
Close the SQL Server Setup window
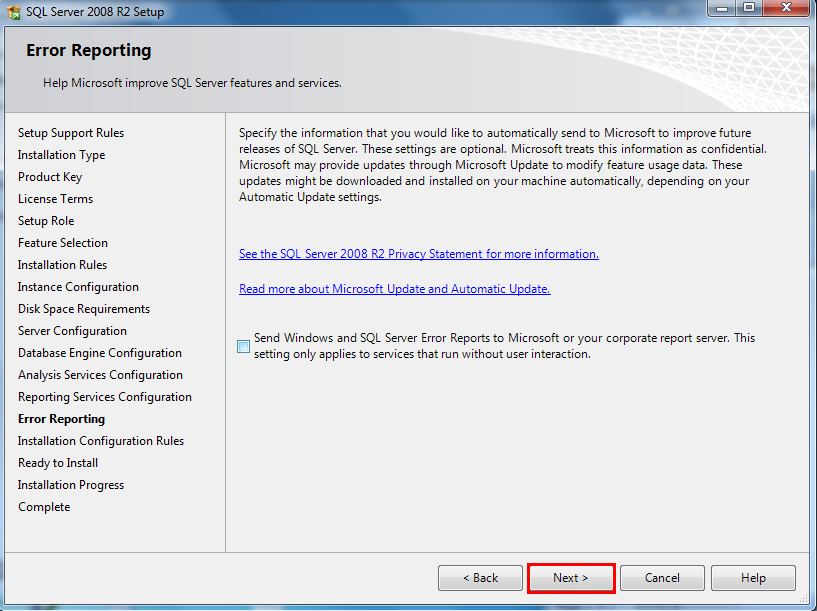pyautogui.click(x=787, y=8)
